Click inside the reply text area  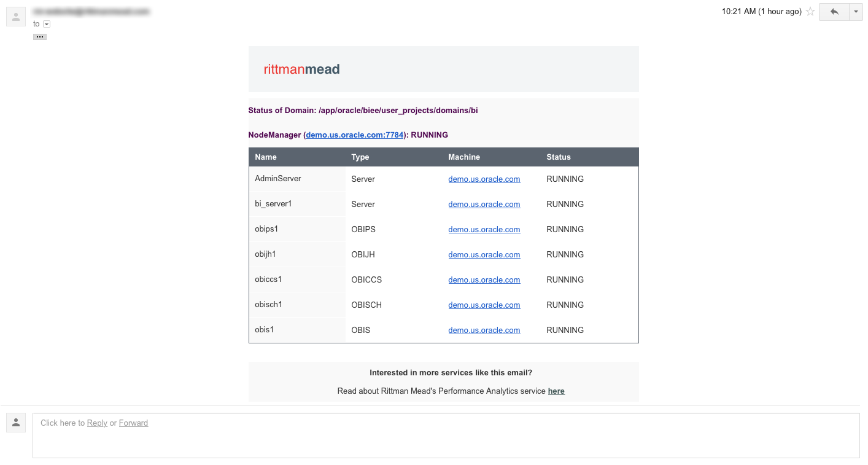coord(446,436)
